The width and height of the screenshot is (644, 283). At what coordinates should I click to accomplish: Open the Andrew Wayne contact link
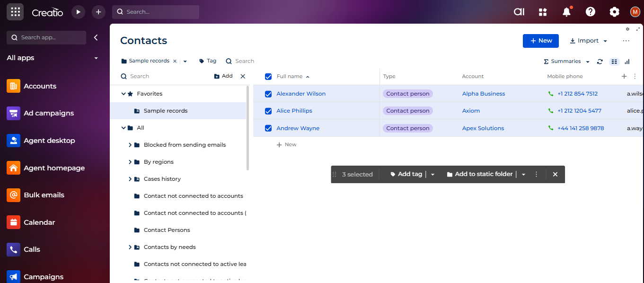click(298, 128)
